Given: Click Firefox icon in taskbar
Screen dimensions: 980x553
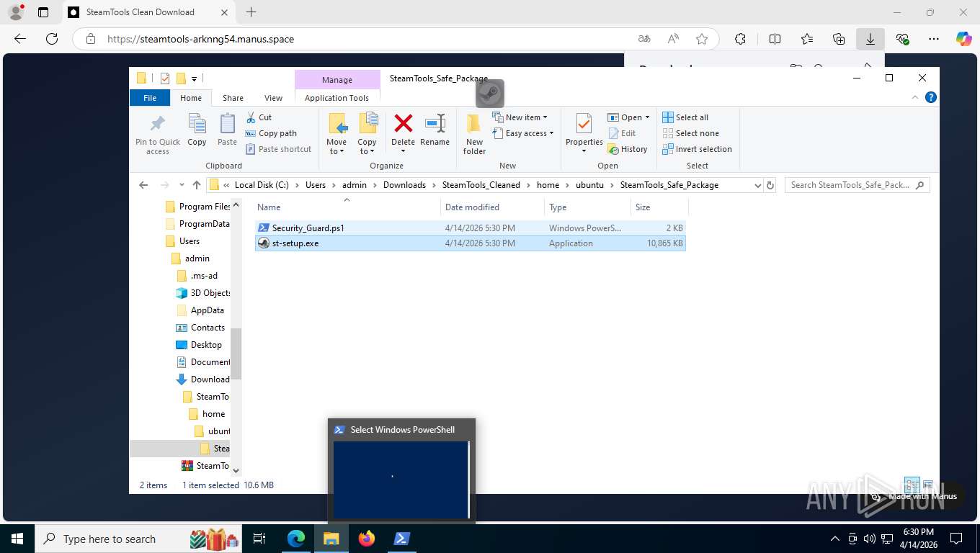Looking at the screenshot, I should (x=366, y=539).
